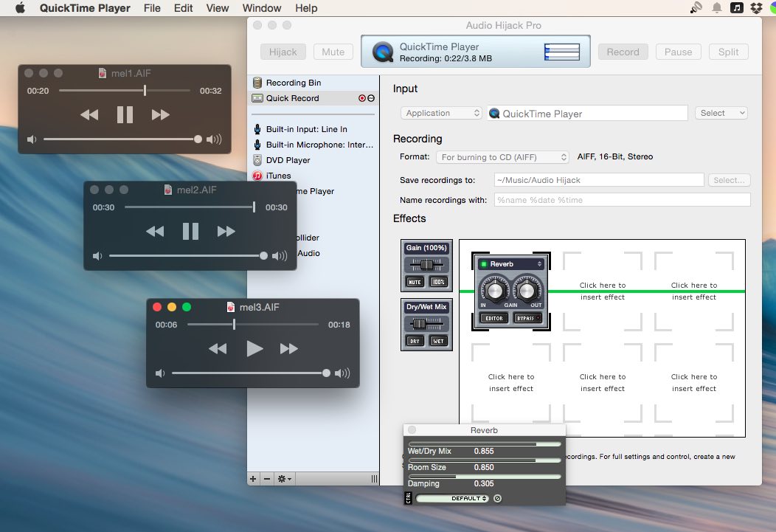This screenshot has width=776, height=532.
Task: Click mel1.AIF playback progress bar
Action: tap(125, 91)
